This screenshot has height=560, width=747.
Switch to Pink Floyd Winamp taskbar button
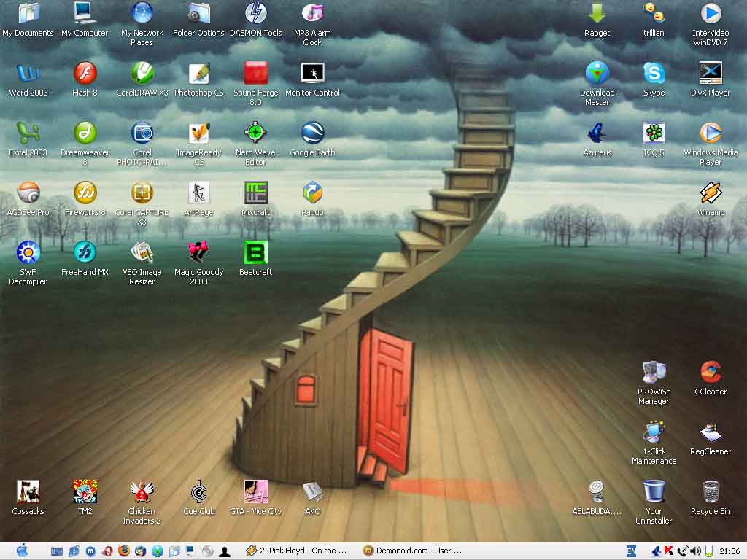[298, 551]
